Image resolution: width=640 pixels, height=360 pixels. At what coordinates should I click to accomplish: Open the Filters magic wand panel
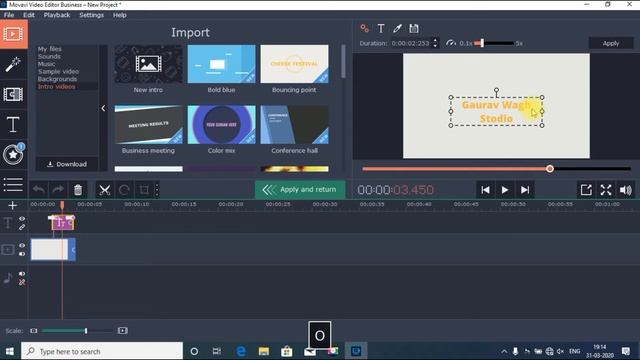13,64
